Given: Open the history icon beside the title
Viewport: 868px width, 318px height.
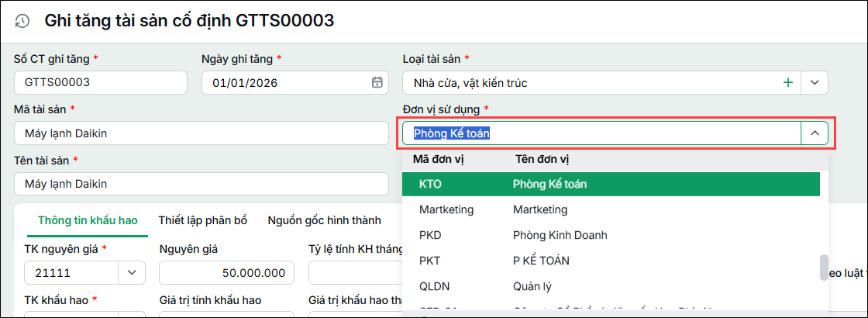Looking at the screenshot, I should click(22, 21).
